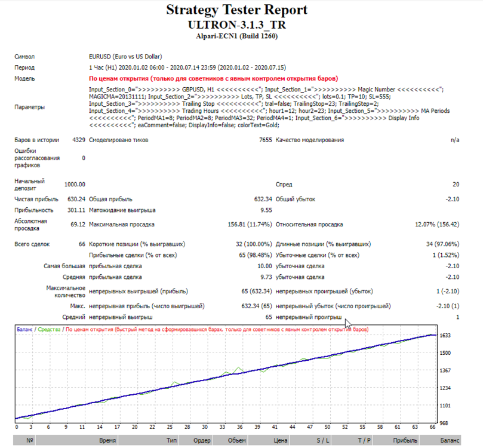Select the 'Баров в истории' label
Screen dimensions: 483x448
36,140
